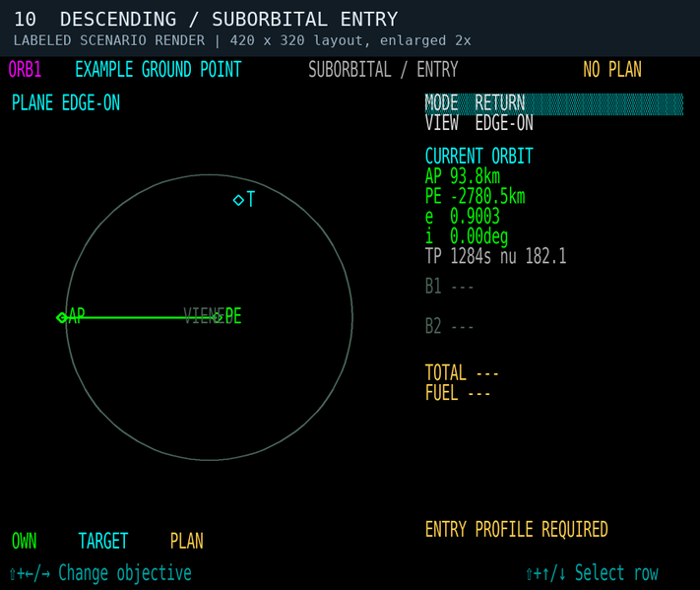The height and width of the screenshot is (590, 700).
Task: Click the CURRENT ORBIT heading
Action: [x=479, y=157]
